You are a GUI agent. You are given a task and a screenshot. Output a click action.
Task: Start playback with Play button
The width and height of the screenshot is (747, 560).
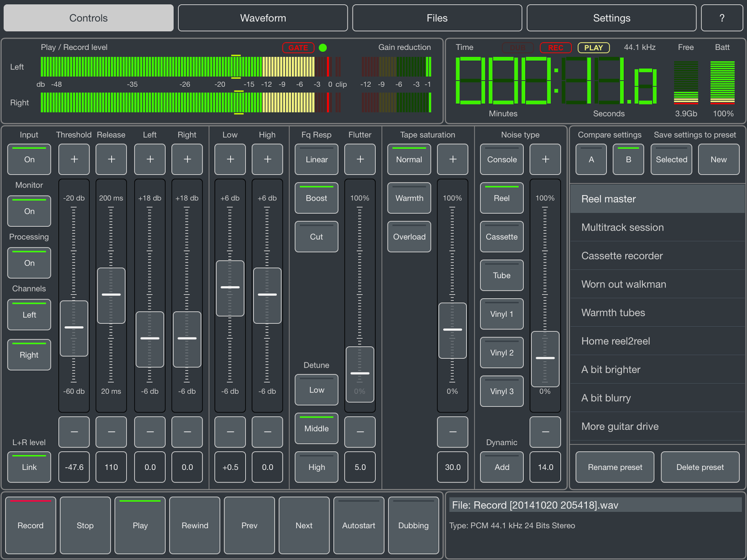tap(140, 525)
